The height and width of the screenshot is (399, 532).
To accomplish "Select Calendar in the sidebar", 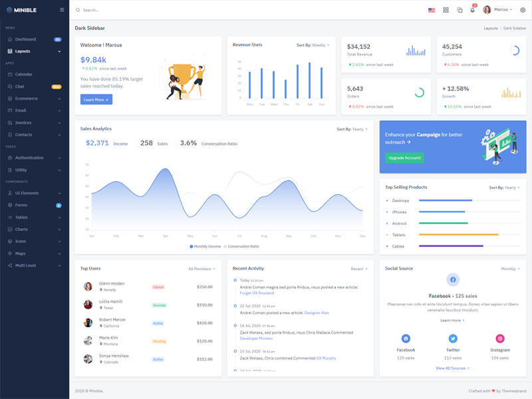I will 24,74.
